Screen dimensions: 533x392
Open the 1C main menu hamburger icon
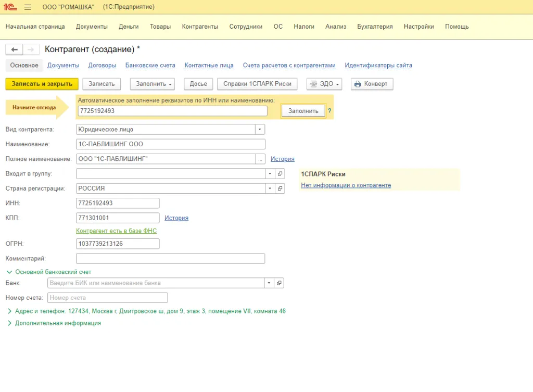click(x=27, y=7)
